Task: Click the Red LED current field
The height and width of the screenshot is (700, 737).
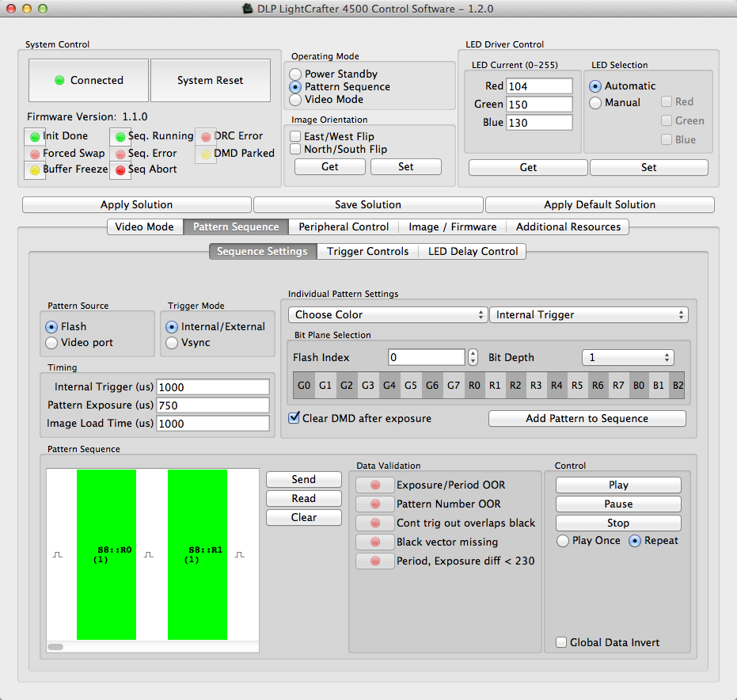Action: [539, 86]
